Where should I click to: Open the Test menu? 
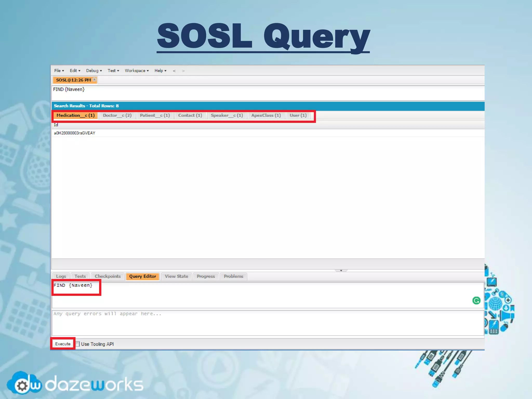[x=113, y=71]
